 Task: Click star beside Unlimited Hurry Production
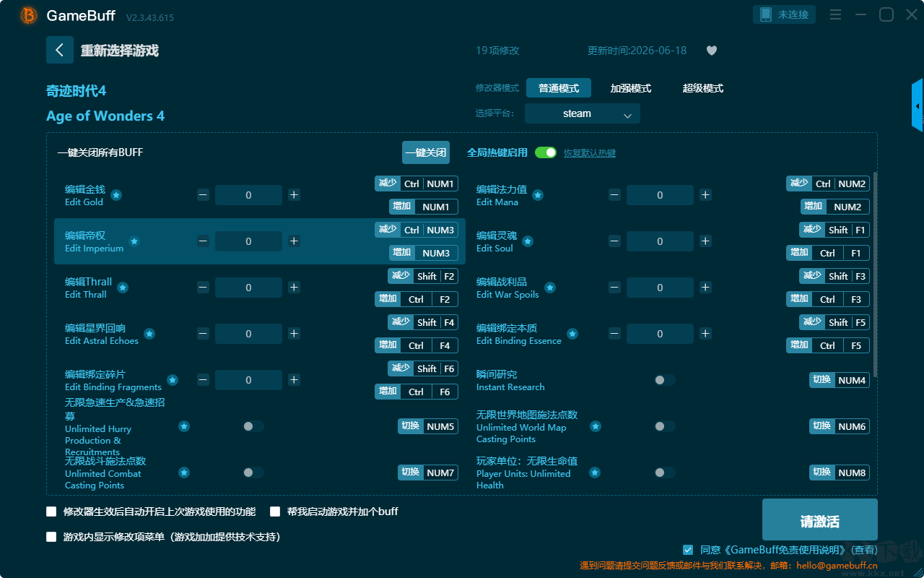(184, 426)
